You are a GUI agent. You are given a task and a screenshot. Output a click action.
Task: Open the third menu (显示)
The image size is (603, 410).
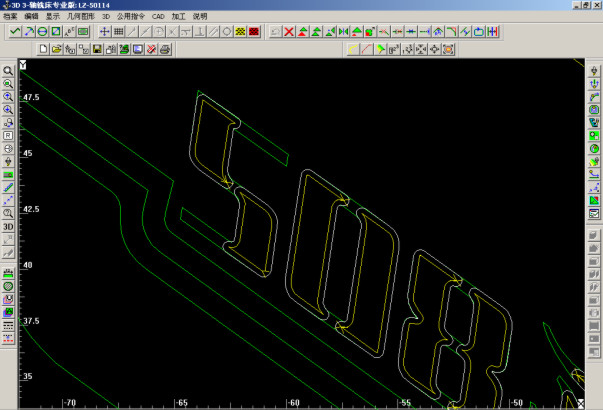53,17
